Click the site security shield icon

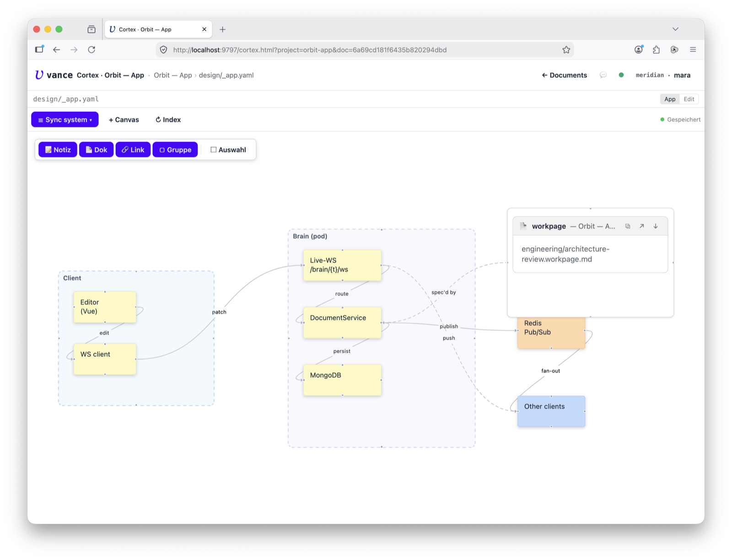(x=163, y=49)
